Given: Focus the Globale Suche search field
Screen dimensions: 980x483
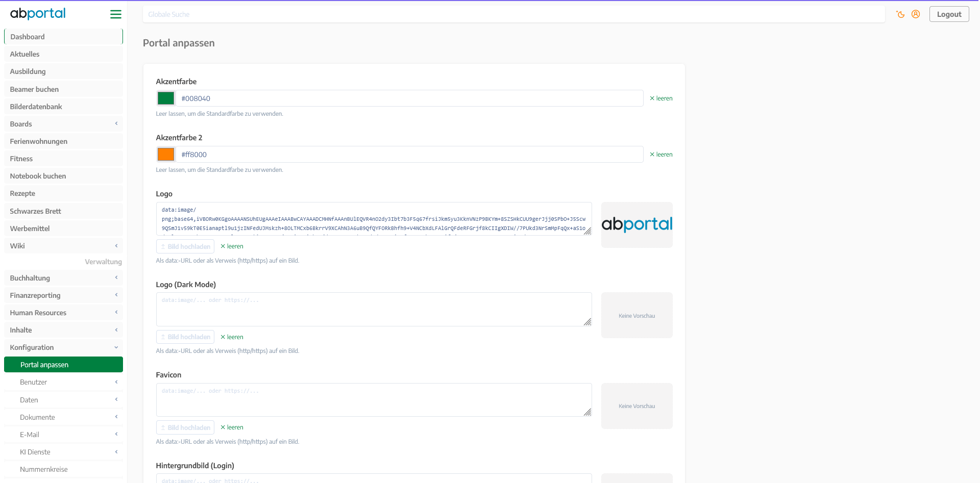Looking at the screenshot, I should pyautogui.click(x=513, y=14).
